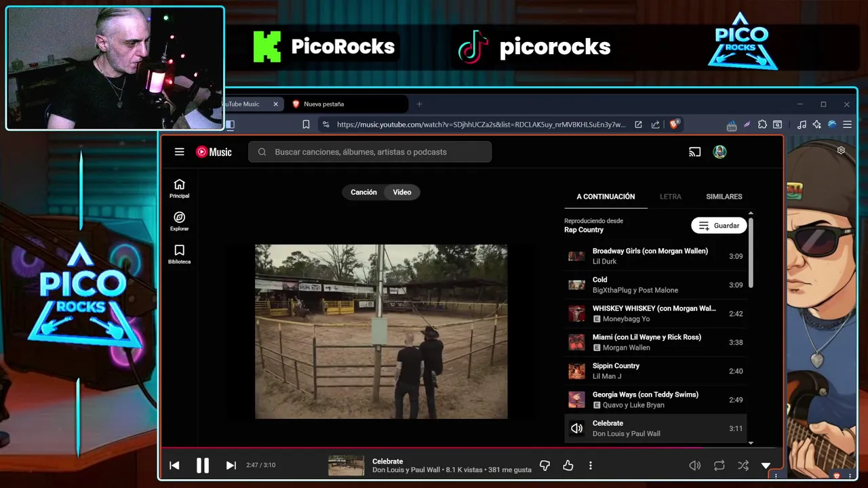
Task: Click the wallet icon in browser toolbar
Action: click(x=777, y=125)
